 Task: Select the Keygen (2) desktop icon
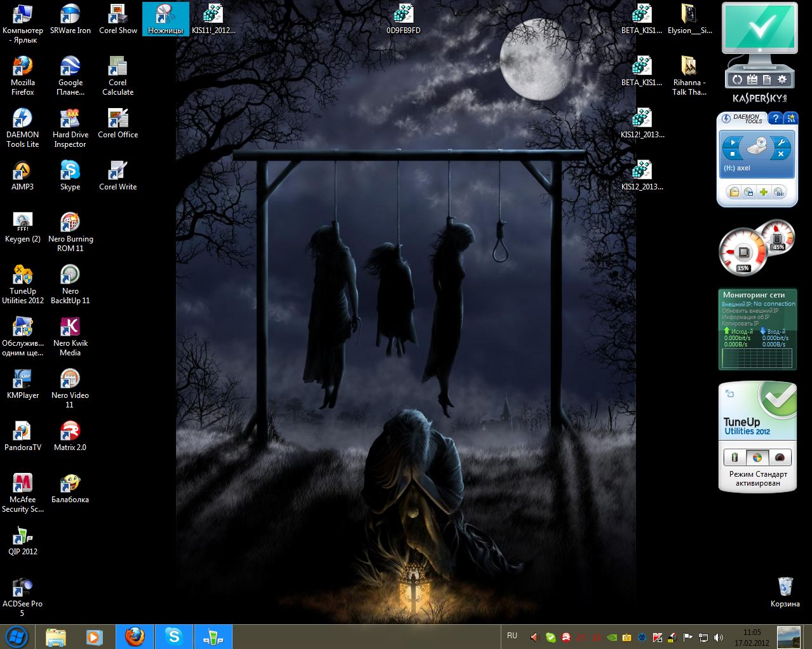23,228
